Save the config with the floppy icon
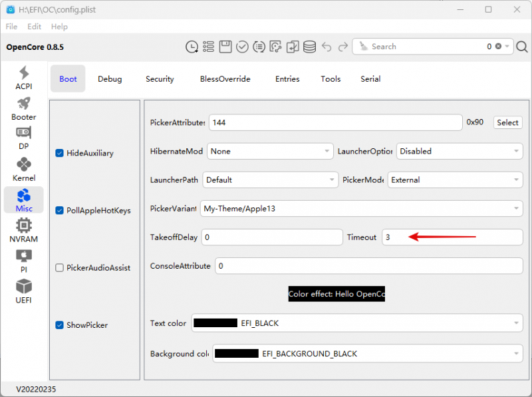This screenshot has width=532, height=397. pyautogui.click(x=225, y=47)
